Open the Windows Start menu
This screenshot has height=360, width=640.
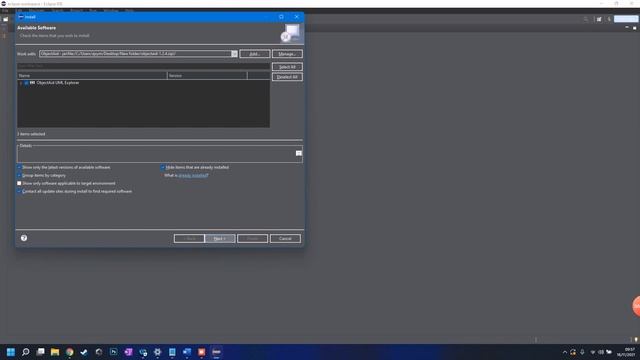coord(11,352)
